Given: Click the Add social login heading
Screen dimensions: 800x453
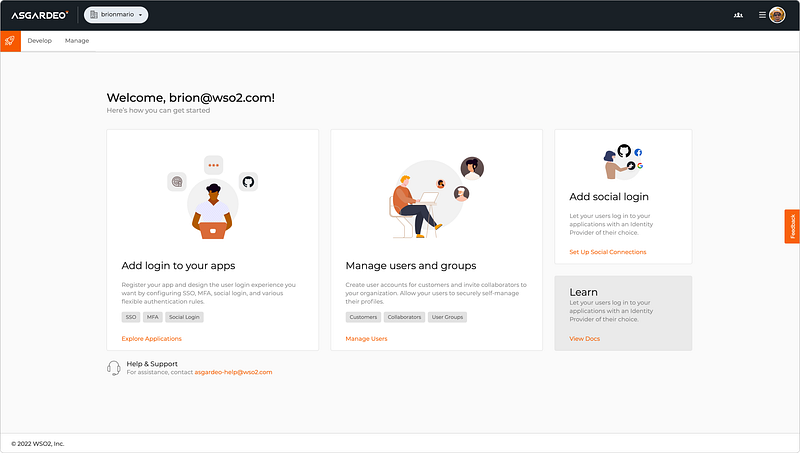Looking at the screenshot, I should tap(609, 197).
